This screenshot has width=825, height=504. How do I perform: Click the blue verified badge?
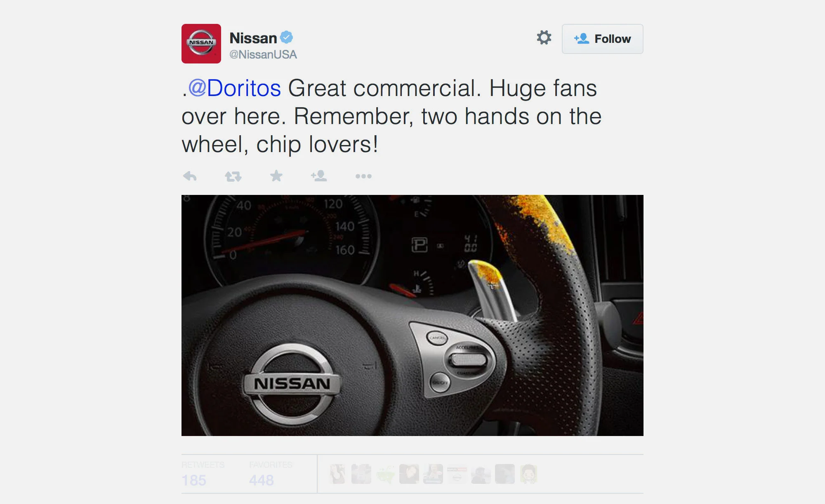(x=286, y=38)
